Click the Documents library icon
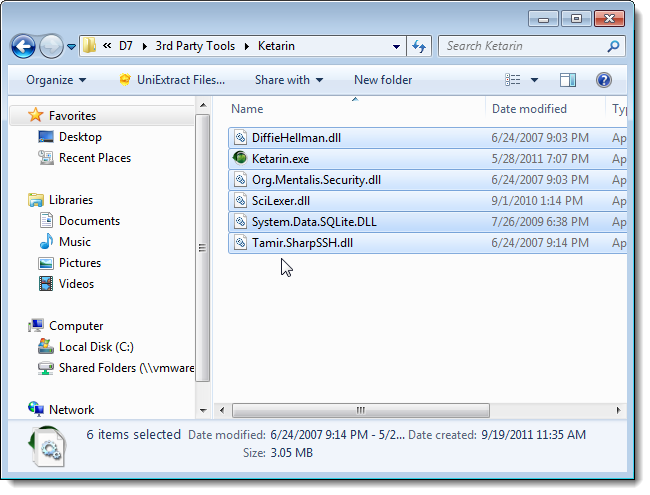This screenshot has width=650, height=495. point(46,220)
